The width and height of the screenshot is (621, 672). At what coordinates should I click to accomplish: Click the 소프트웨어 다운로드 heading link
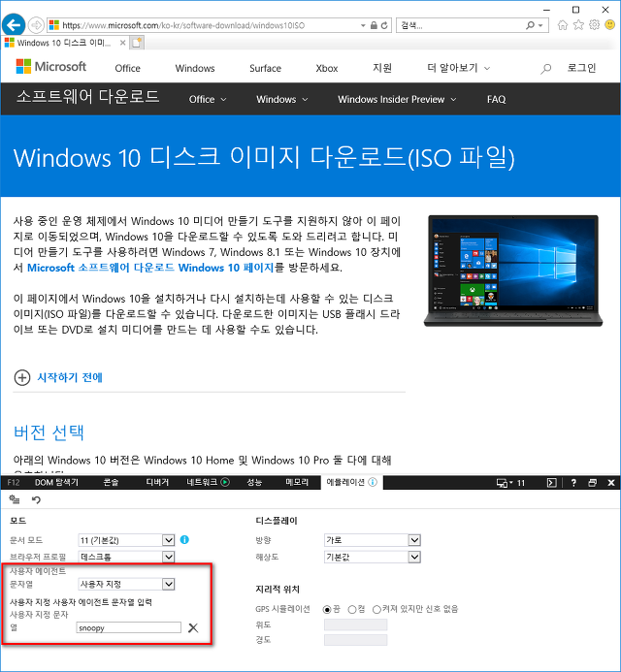pyautogui.click(x=88, y=97)
